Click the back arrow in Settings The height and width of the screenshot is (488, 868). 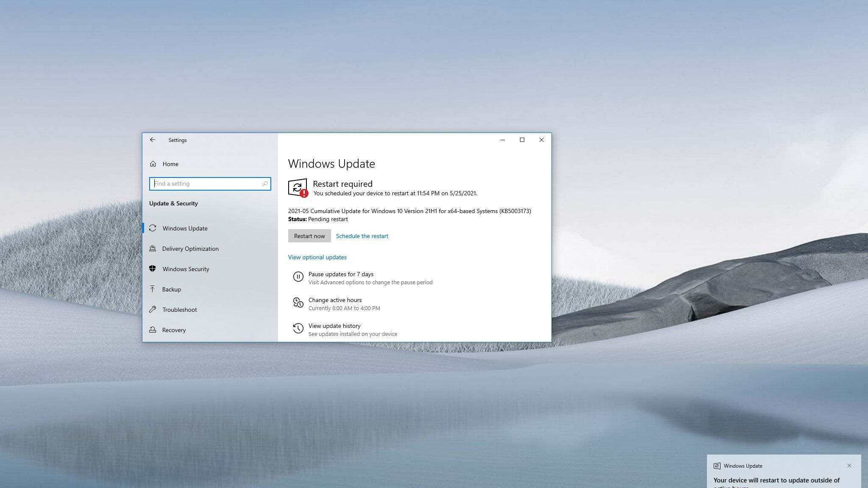pos(153,140)
